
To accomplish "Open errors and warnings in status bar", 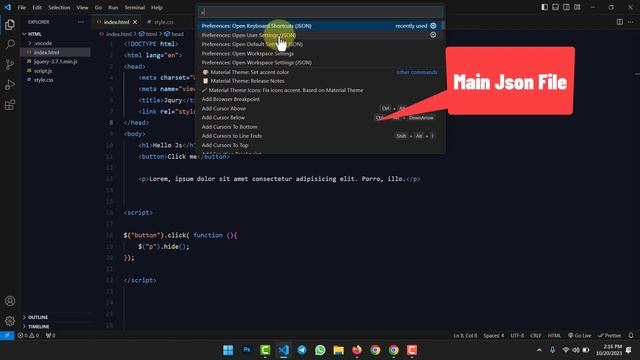I will (28, 336).
